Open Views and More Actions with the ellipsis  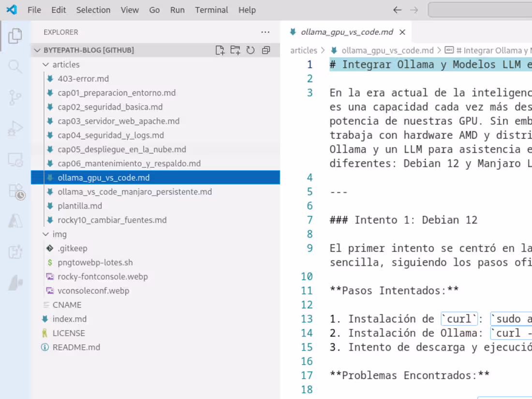265,32
